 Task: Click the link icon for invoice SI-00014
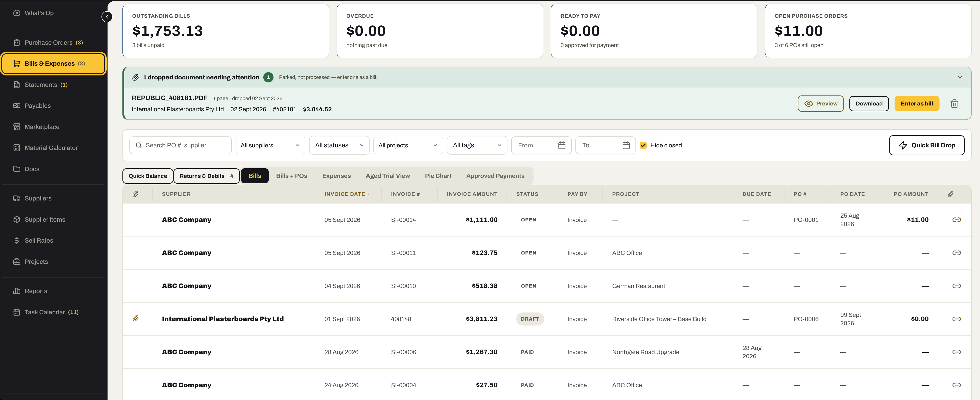pos(956,220)
